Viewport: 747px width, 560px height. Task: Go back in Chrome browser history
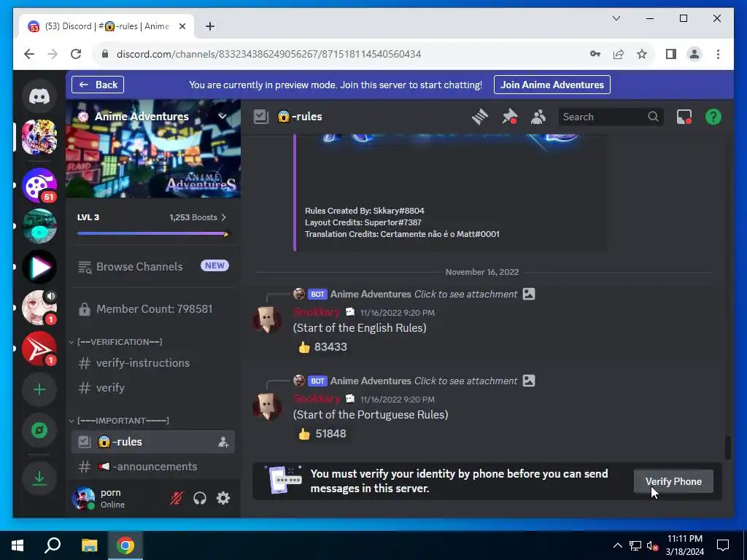coord(29,54)
